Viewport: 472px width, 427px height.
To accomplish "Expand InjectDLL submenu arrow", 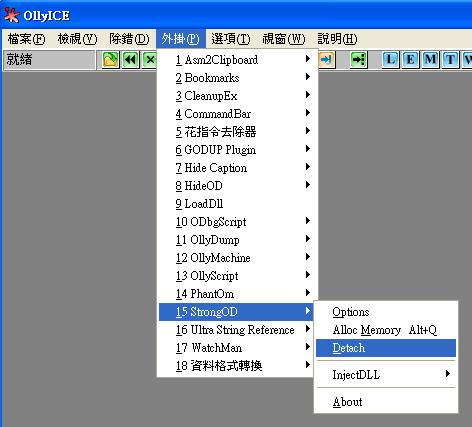I will pyautogui.click(x=448, y=374).
